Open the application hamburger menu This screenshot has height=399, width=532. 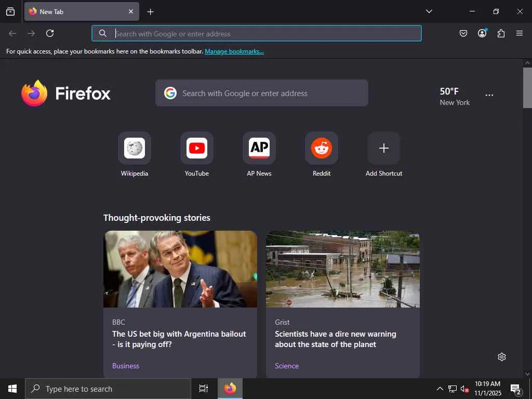(520, 33)
